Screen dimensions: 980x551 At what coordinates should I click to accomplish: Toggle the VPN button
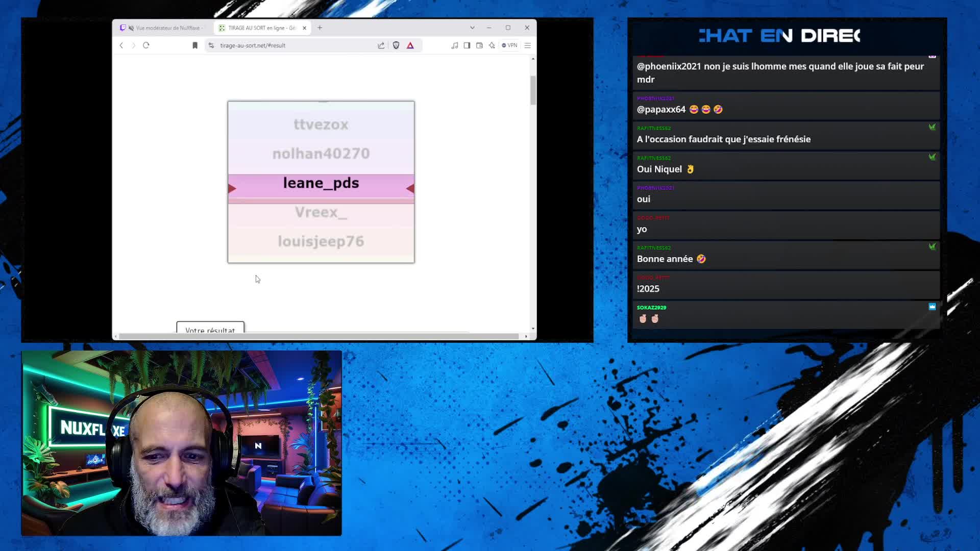509,45
